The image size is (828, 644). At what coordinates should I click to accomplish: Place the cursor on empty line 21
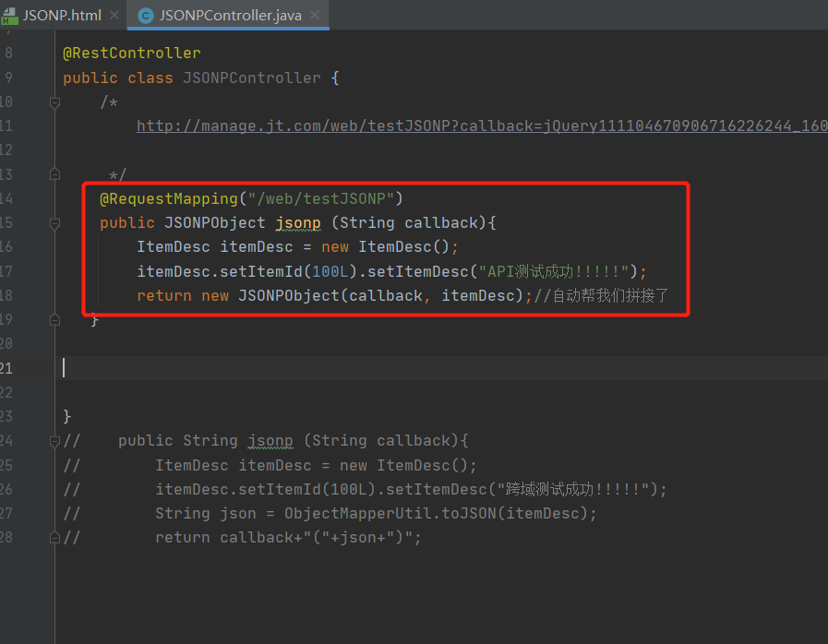[441, 368]
